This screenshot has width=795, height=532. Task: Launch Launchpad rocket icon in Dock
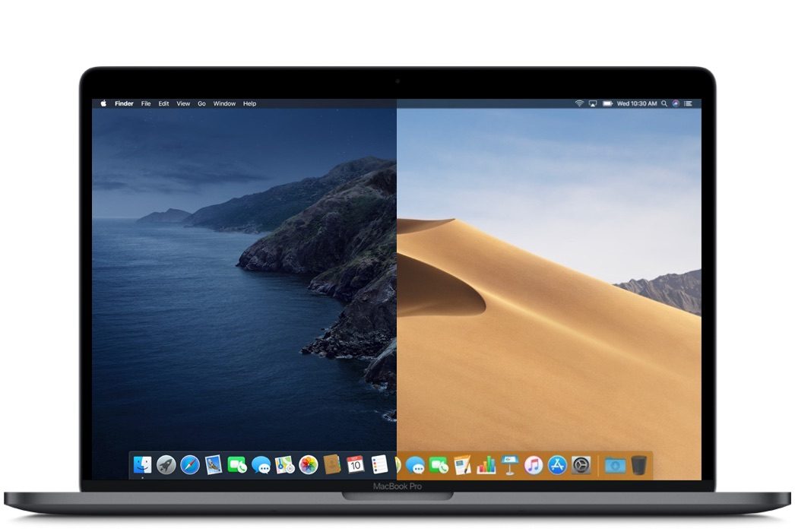point(166,464)
